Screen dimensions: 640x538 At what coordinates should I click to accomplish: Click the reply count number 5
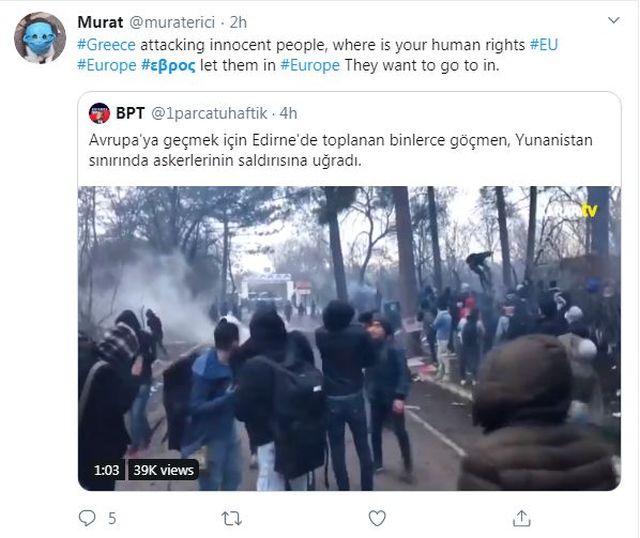pos(112,518)
